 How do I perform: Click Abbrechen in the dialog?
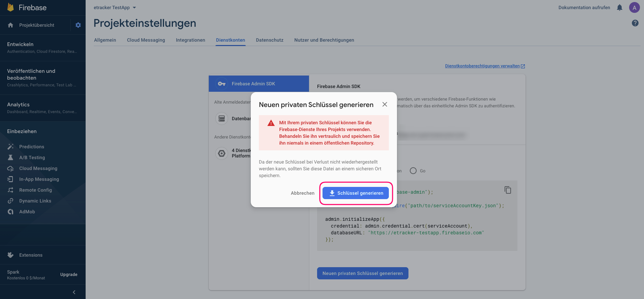[303, 193]
